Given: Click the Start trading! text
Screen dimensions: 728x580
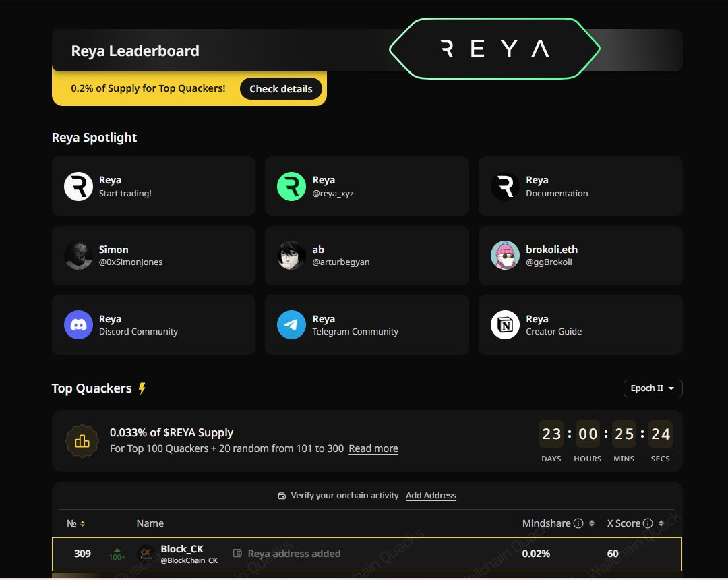Looking at the screenshot, I should [x=125, y=193].
